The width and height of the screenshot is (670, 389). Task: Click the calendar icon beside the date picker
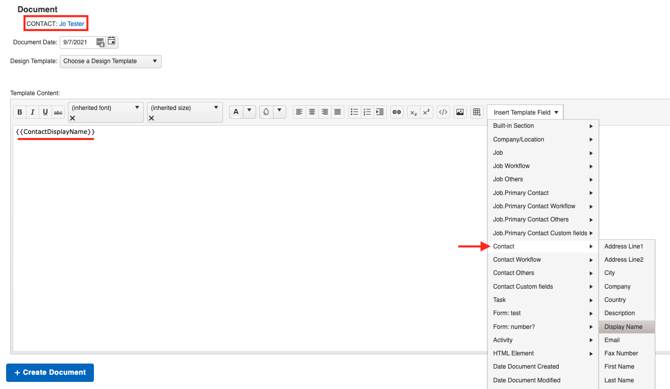112,41
